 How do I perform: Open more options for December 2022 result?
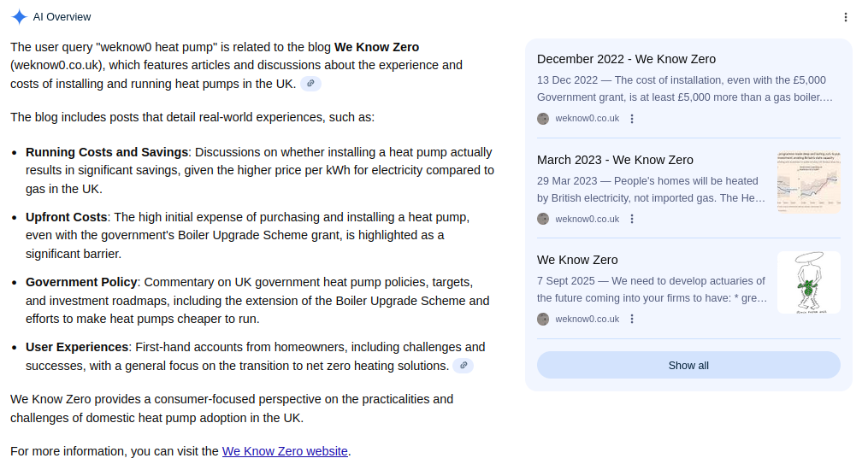632,119
